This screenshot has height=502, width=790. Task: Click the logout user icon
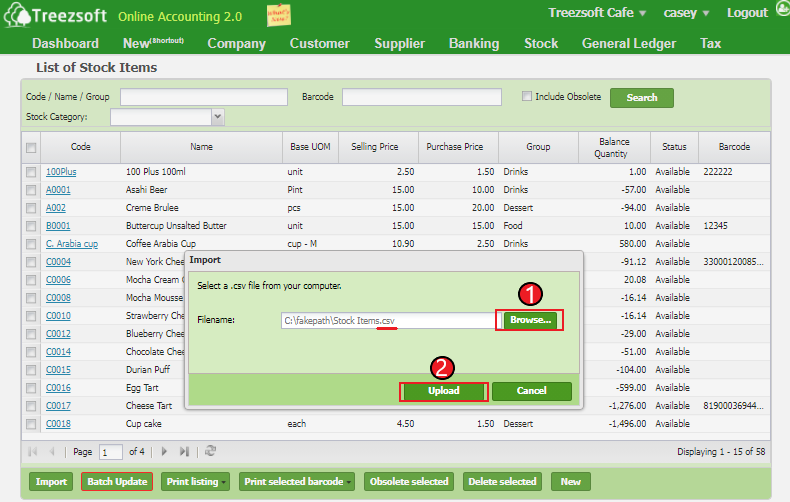(779, 13)
